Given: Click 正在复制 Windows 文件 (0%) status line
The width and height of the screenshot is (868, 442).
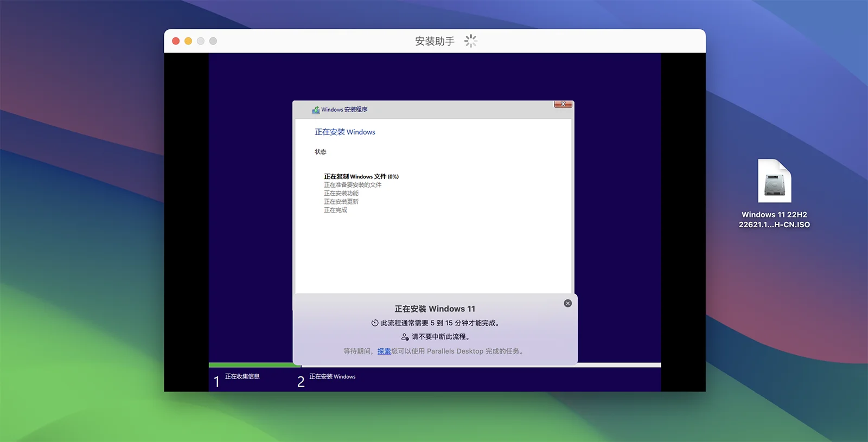Looking at the screenshot, I should click(x=361, y=176).
